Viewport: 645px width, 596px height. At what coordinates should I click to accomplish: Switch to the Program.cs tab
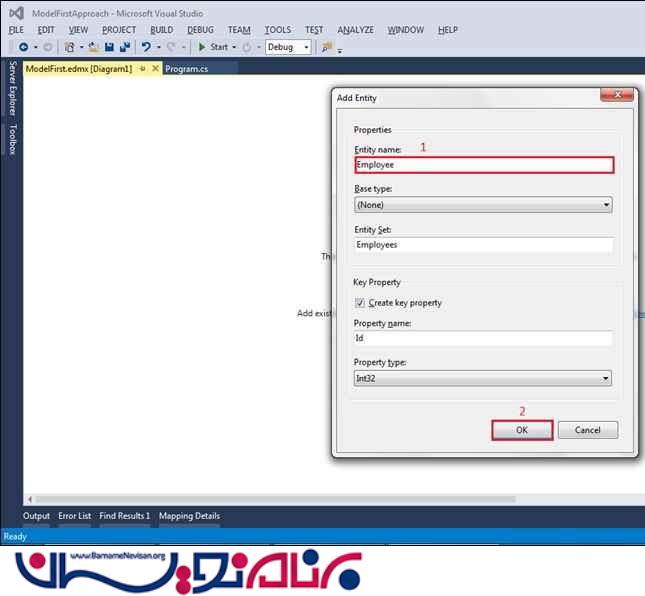187,69
